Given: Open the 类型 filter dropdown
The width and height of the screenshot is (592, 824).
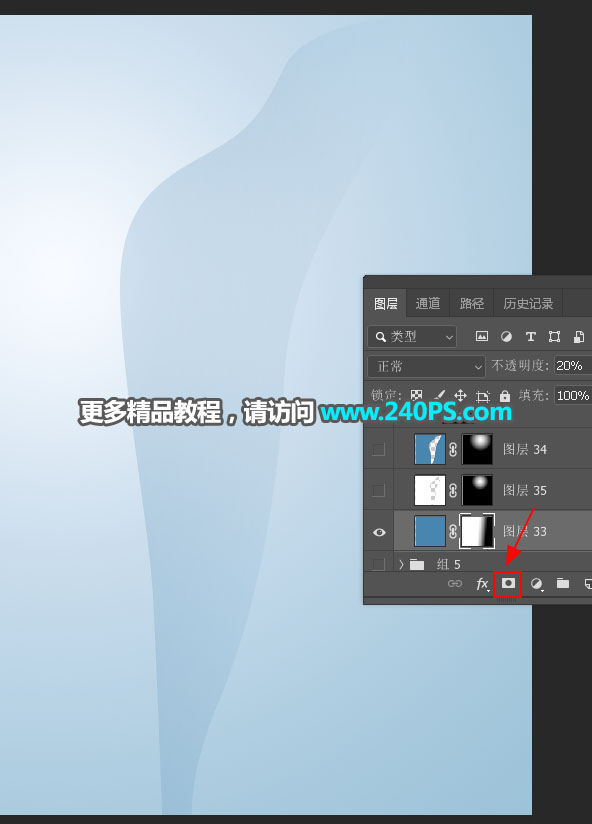Looking at the screenshot, I should tap(412, 336).
